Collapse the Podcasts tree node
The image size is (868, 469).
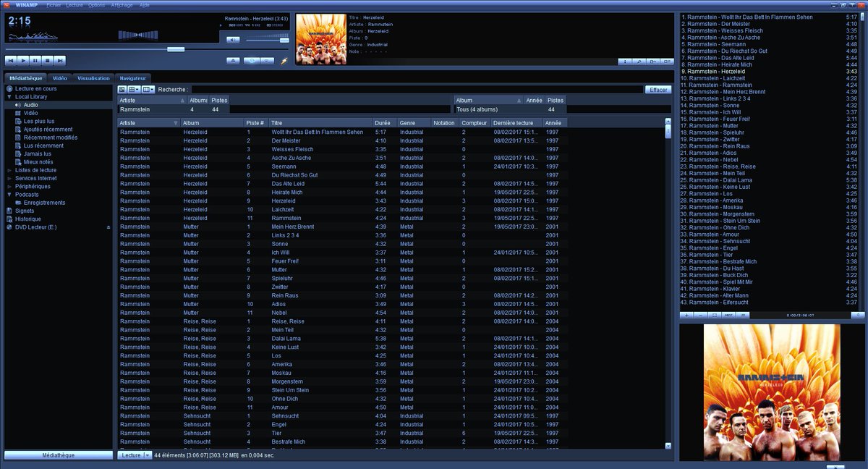pyautogui.click(x=9, y=195)
